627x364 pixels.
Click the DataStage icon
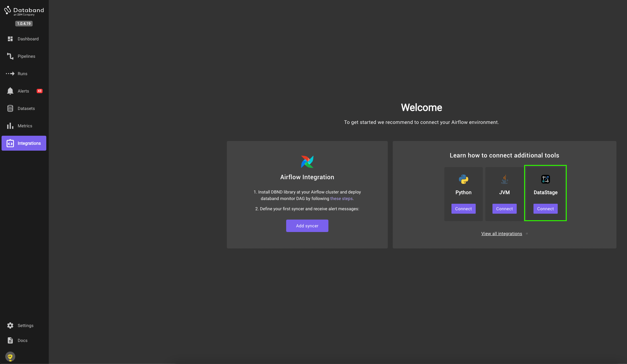(545, 179)
